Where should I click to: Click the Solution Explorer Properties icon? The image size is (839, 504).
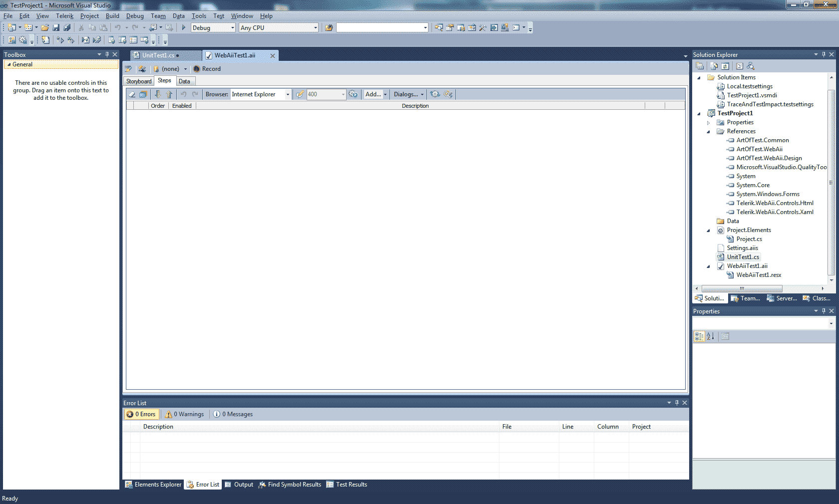[700, 66]
